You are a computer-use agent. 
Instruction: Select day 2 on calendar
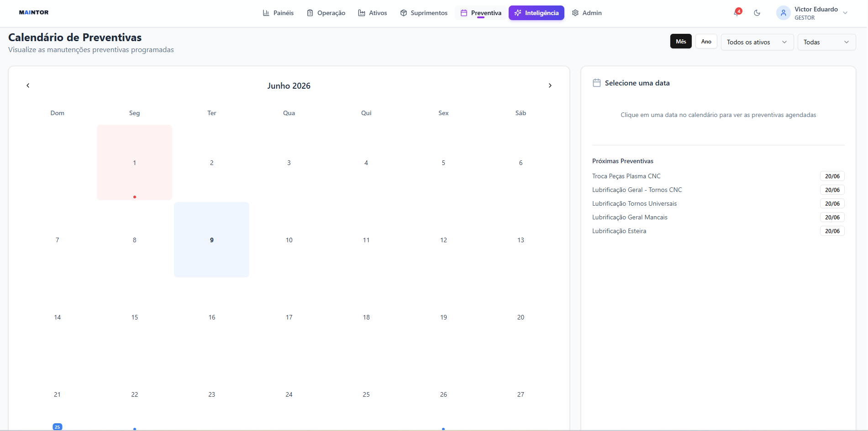pyautogui.click(x=211, y=163)
